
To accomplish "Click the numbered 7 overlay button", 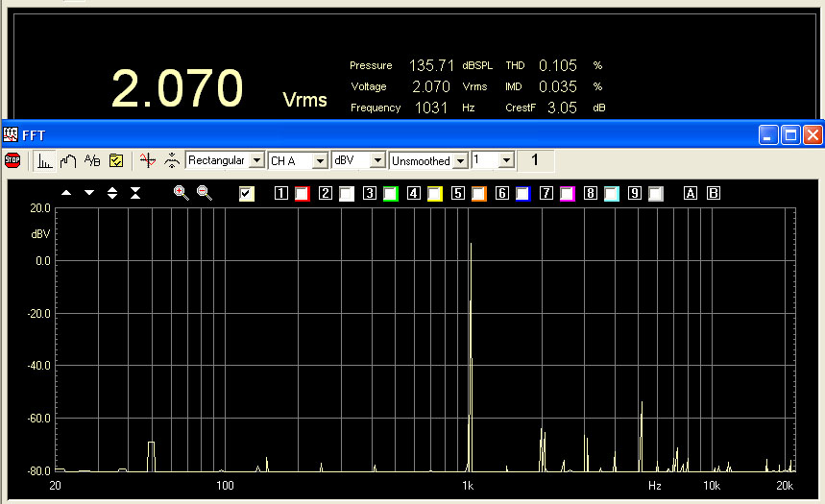I will 546,194.
